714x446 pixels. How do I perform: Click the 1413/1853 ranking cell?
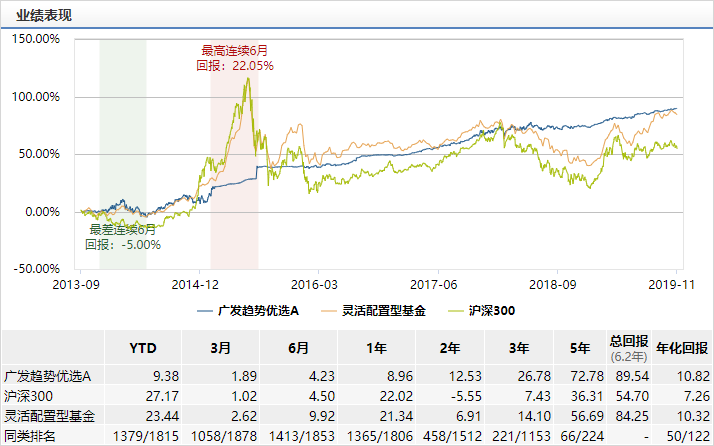click(x=301, y=436)
